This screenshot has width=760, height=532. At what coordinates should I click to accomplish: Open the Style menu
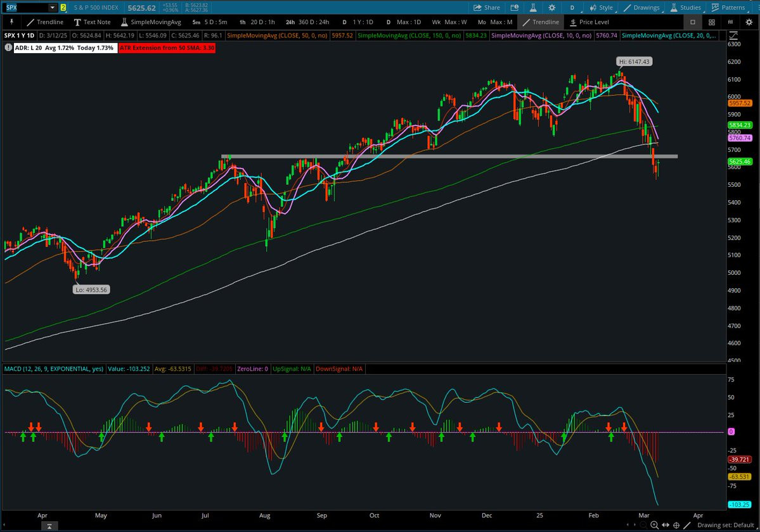click(601, 8)
